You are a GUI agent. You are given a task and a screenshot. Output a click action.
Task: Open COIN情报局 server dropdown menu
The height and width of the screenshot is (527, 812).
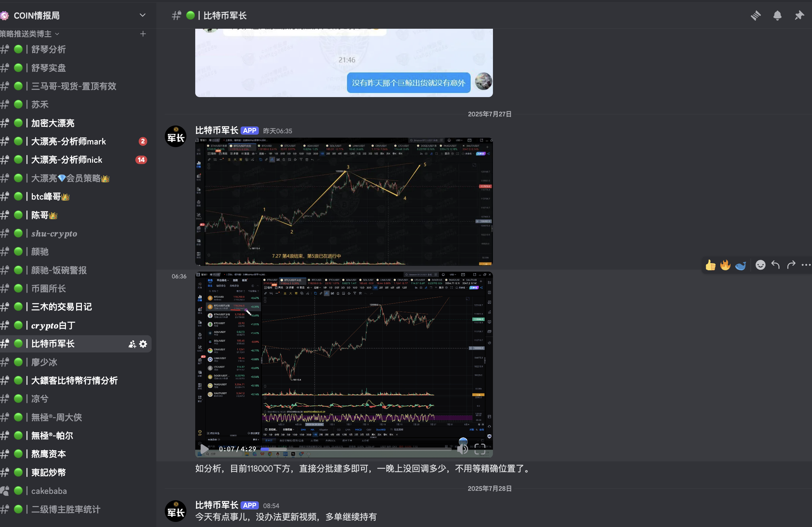[143, 15]
